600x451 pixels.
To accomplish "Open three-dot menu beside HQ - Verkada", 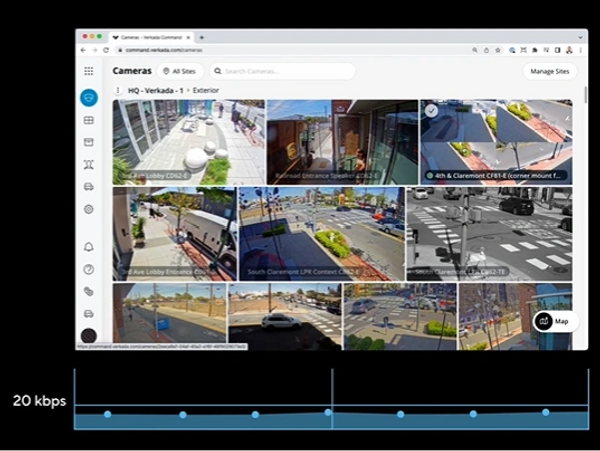I will (118, 90).
